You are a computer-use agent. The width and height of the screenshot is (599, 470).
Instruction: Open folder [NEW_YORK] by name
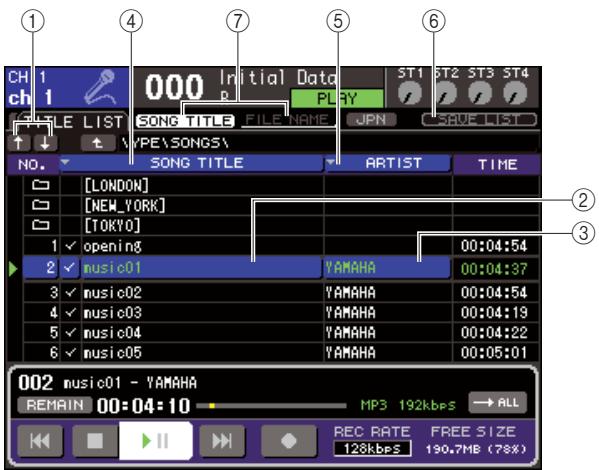[x=125, y=206]
